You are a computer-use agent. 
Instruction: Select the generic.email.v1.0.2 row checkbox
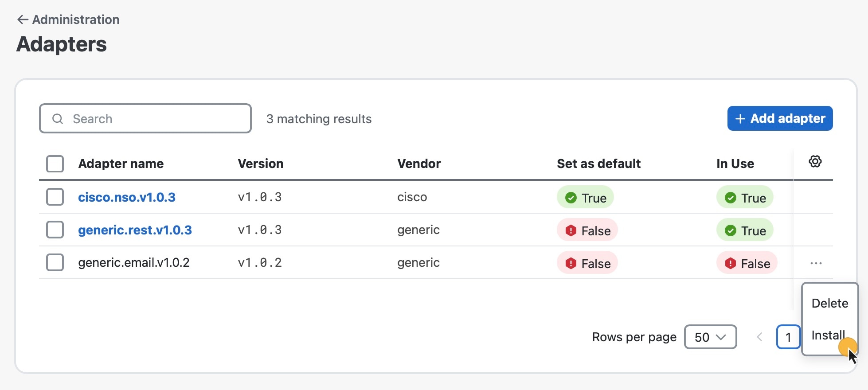pos(55,262)
